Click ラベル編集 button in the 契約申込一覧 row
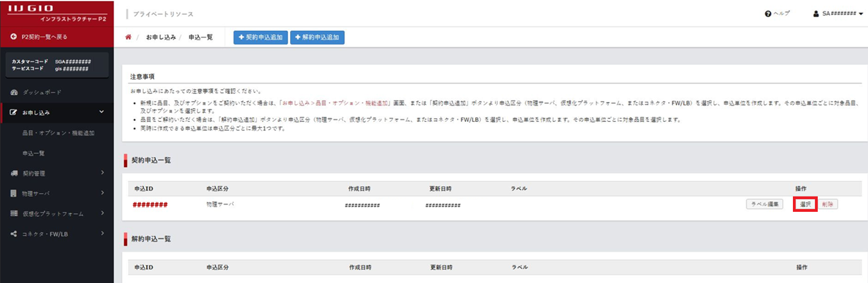868x283 pixels. pyautogui.click(x=764, y=204)
